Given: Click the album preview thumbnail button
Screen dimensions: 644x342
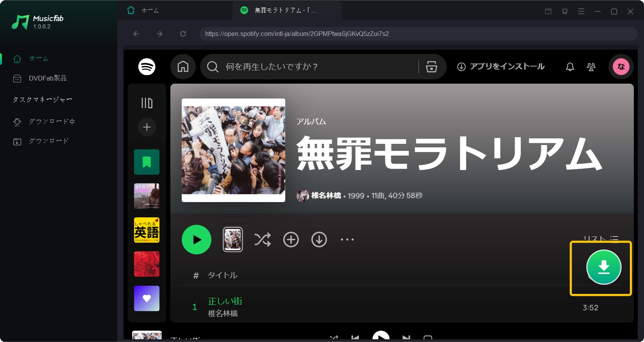Looking at the screenshot, I should pos(233,240).
